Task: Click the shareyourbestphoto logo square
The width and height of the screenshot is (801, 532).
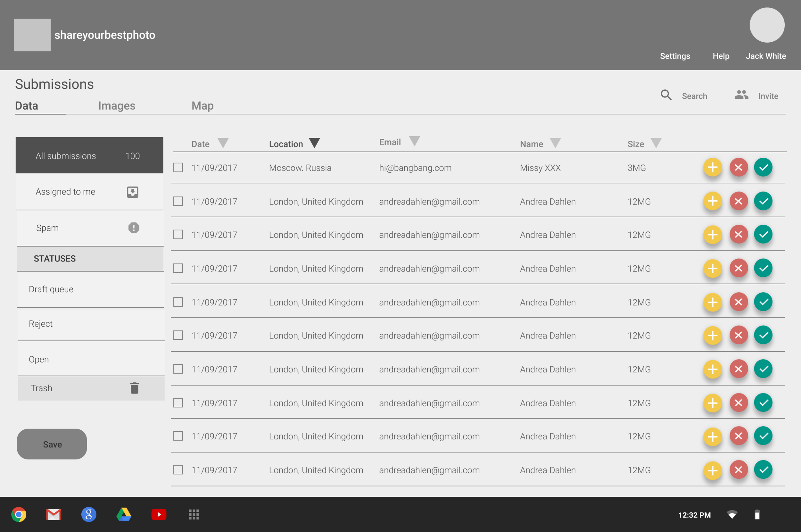Action: point(32,35)
